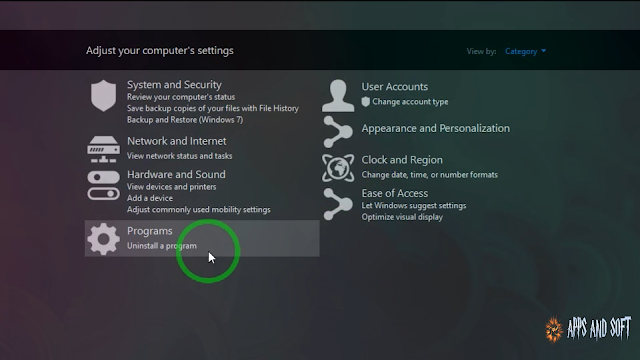Click the System and Security shield icon

coord(103,96)
